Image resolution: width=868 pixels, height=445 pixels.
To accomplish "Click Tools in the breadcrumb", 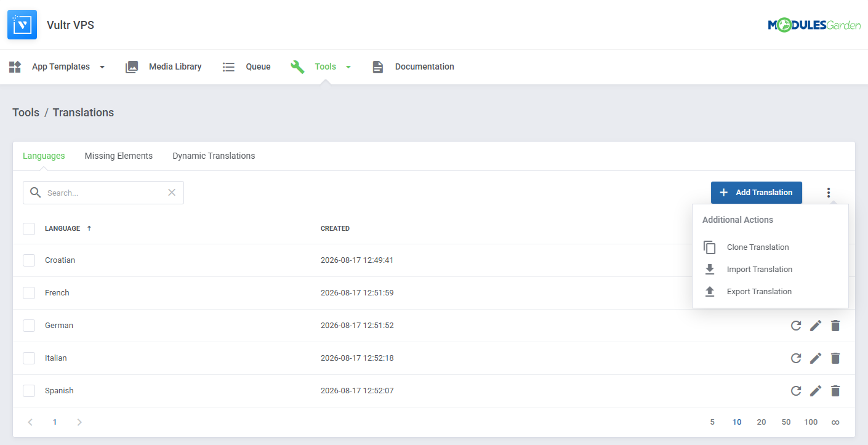I will 26,113.
